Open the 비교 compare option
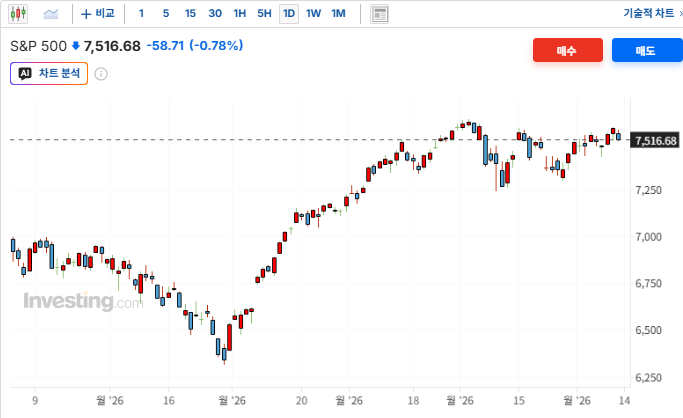The height and width of the screenshot is (418, 683). click(x=98, y=14)
